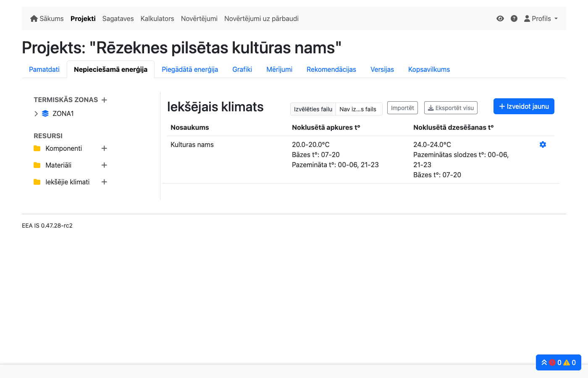The image size is (588, 378).
Task: Click the ZONA1 layers icon
Action: pos(45,113)
